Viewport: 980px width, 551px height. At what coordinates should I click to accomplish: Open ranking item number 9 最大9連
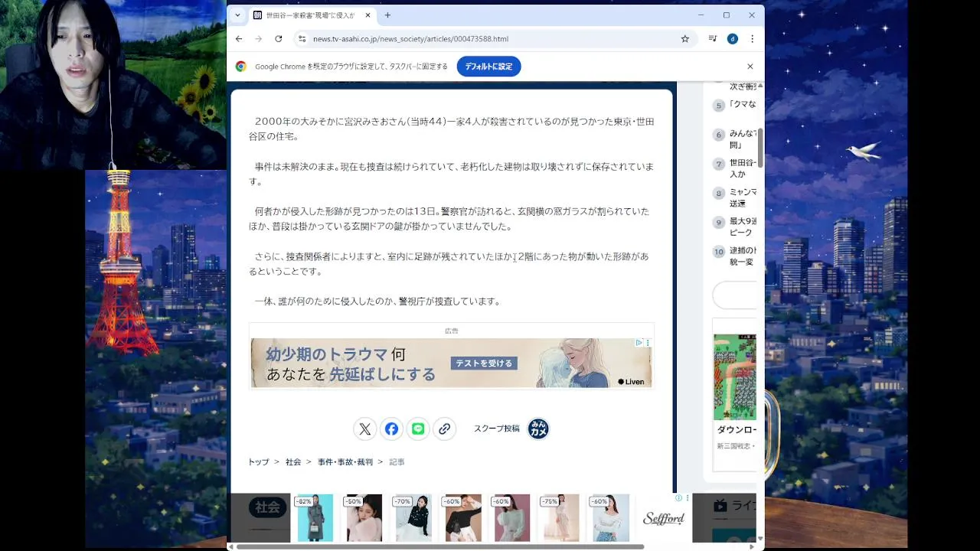tap(735, 227)
